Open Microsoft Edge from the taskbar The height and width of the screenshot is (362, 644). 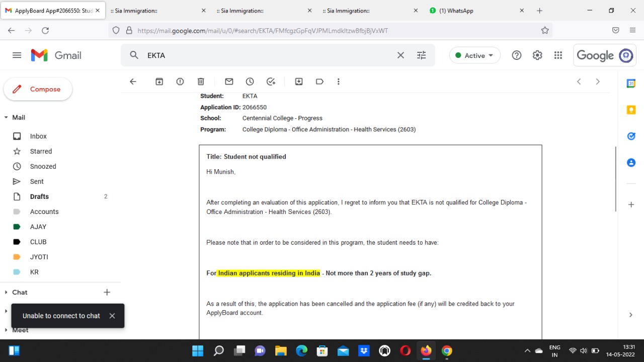(x=301, y=350)
